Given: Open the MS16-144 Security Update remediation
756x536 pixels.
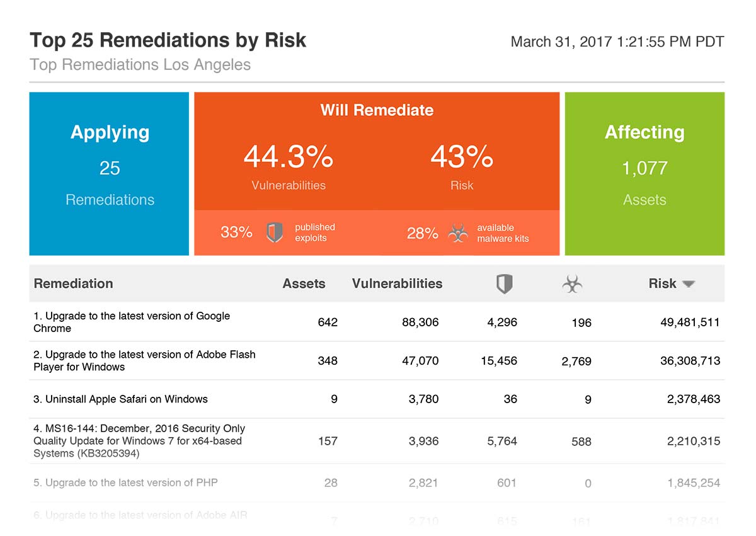Looking at the screenshot, I should pyautogui.click(x=139, y=440).
